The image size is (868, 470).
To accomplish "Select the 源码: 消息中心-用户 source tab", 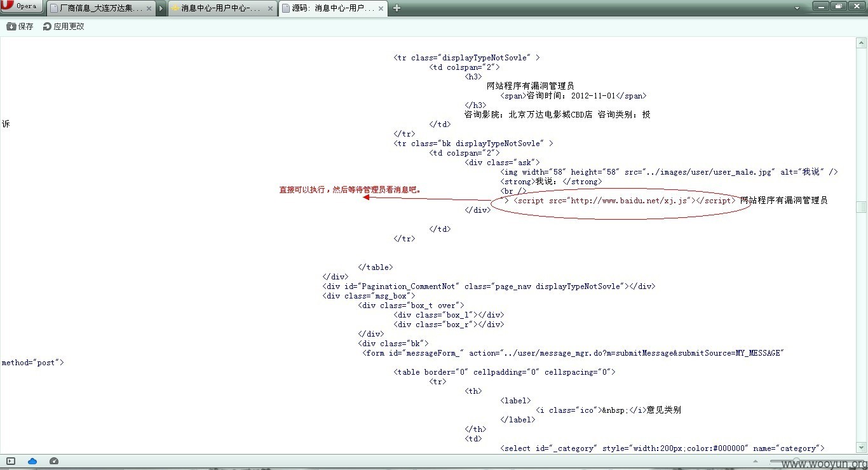I will pos(333,8).
